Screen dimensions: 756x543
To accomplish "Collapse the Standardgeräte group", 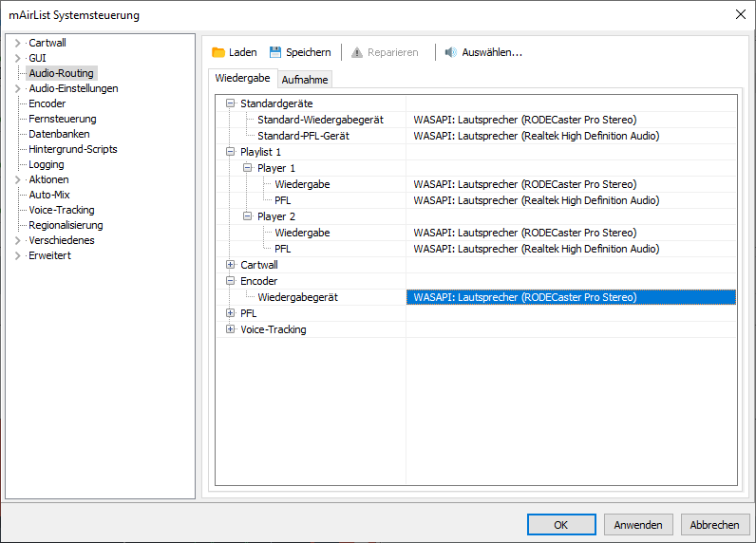I will (231, 103).
